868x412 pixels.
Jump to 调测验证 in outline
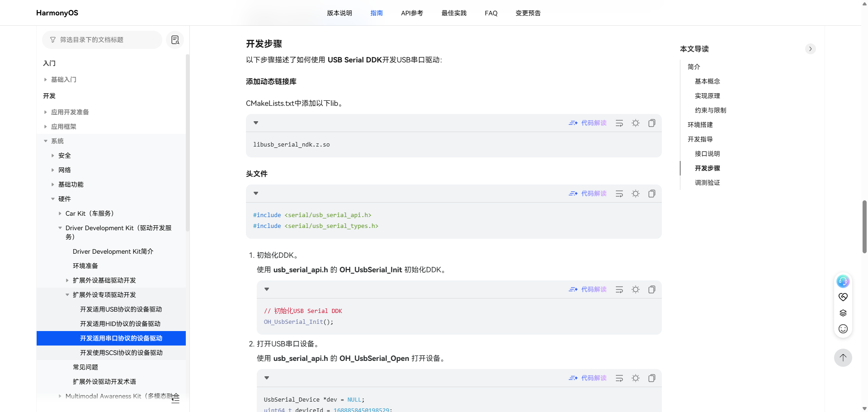pos(708,183)
